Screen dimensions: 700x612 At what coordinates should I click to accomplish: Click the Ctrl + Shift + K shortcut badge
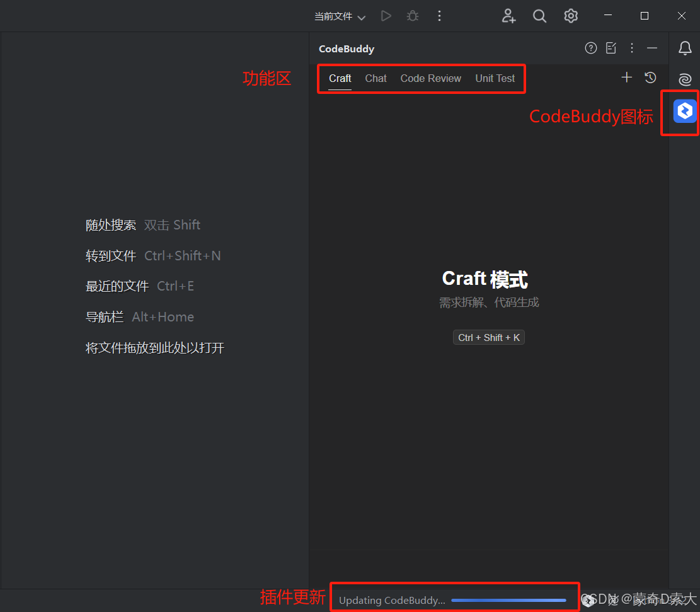tap(489, 337)
